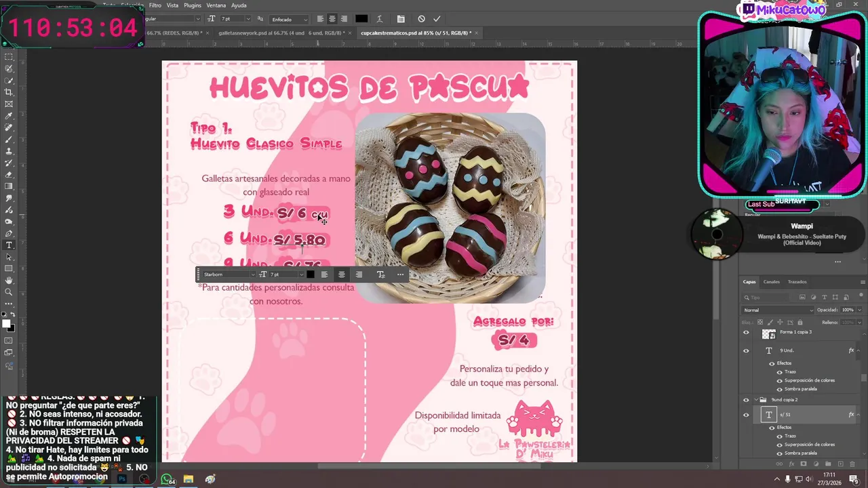Image resolution: width=868 pixels, height=488 pixels.
Task: Toggle layer filtering on or off
Action: (862, 295)
